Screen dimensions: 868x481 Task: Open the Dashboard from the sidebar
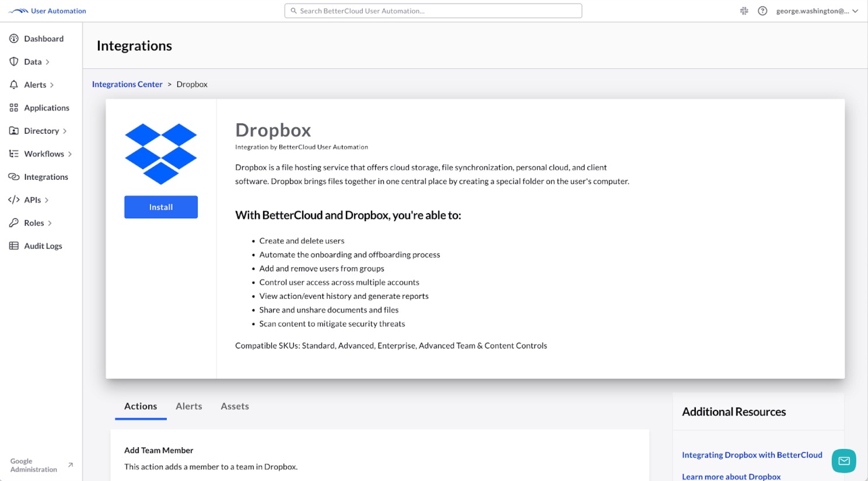click(x=44, y=39)
